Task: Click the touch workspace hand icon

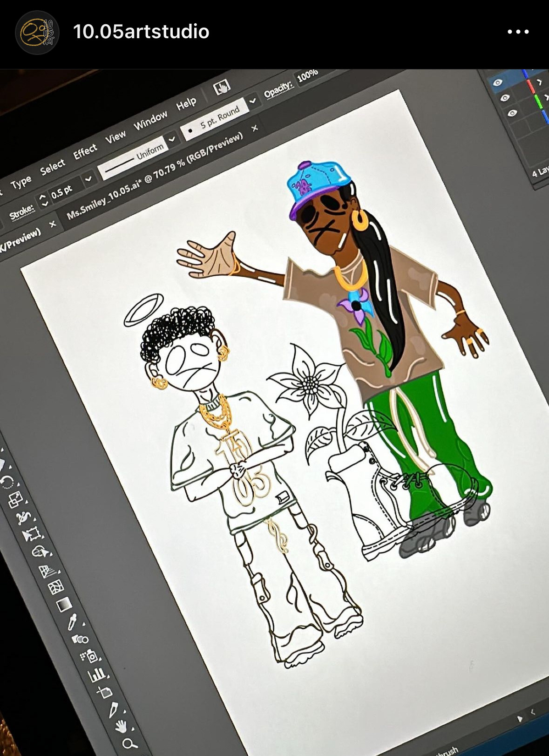Action: (x=222, y=87)
